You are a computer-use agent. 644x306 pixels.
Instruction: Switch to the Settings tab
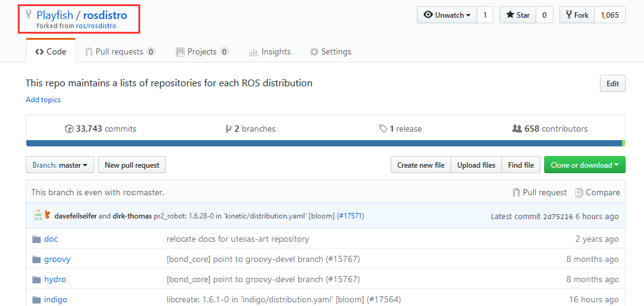[x=331, y=52]
